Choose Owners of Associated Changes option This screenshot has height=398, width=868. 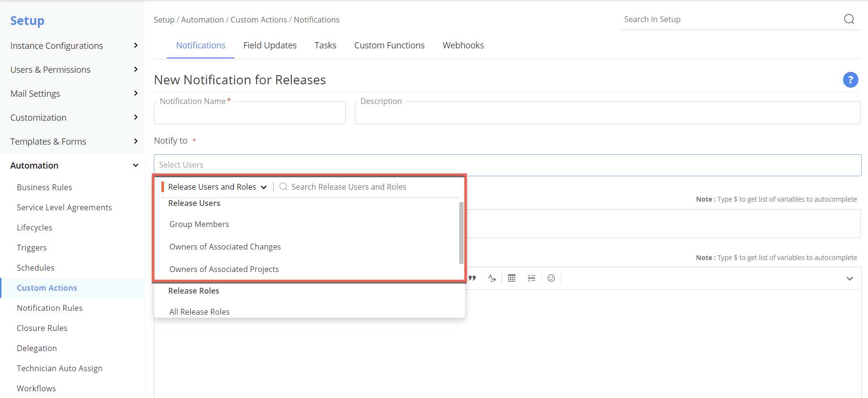(225, 247)
